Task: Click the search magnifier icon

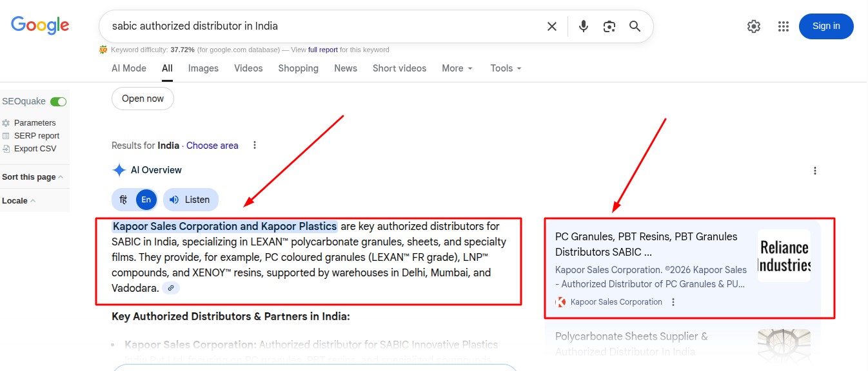Action: pos(635,26)
